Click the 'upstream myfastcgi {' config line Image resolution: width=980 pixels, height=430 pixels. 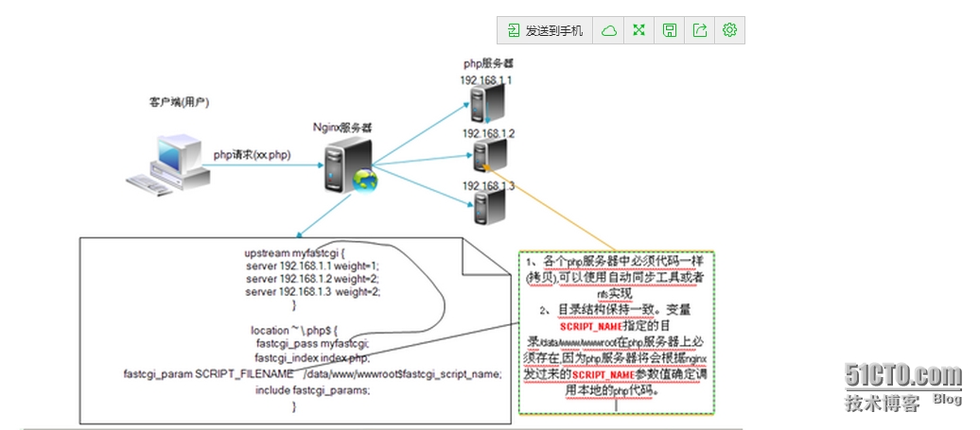[295, 253]
